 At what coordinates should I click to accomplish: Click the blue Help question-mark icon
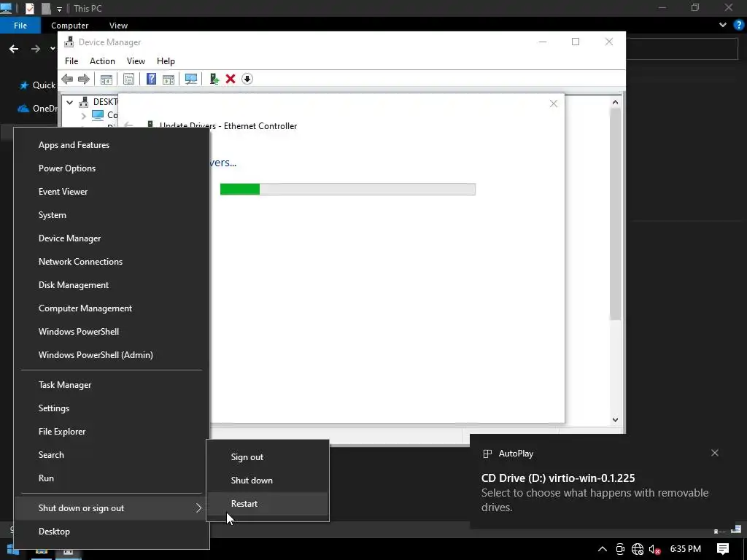coord(151,79)
